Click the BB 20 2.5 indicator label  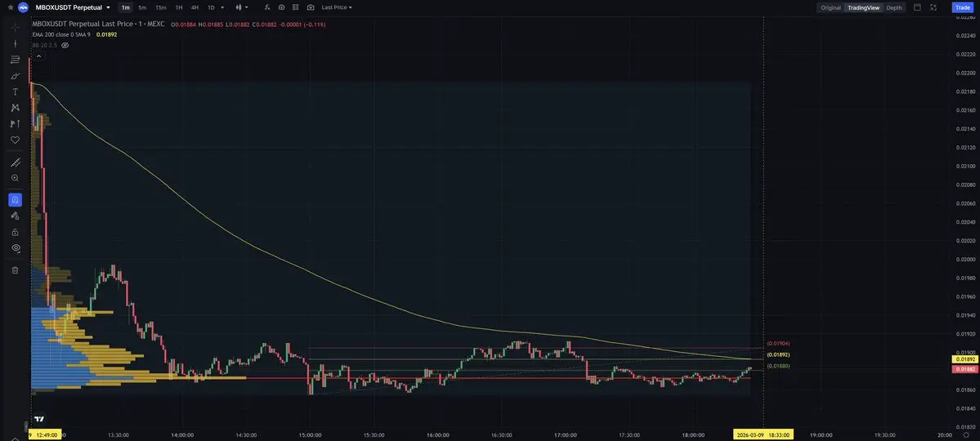tap(45, 45)
